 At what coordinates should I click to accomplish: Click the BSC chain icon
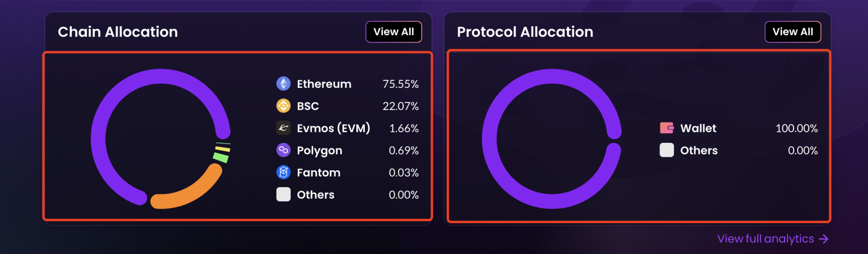283,106
